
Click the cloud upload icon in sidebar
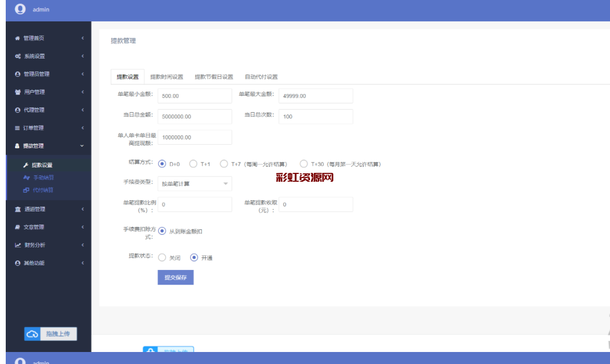(x=32, y=334)
